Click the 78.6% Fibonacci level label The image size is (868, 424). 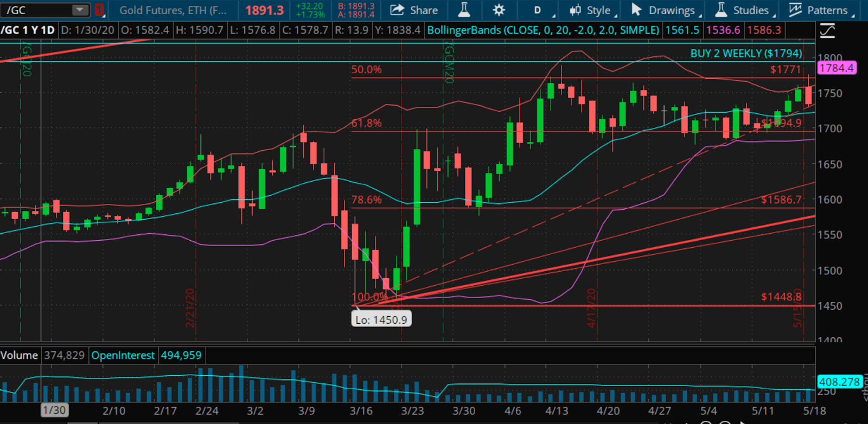point(366,200)
